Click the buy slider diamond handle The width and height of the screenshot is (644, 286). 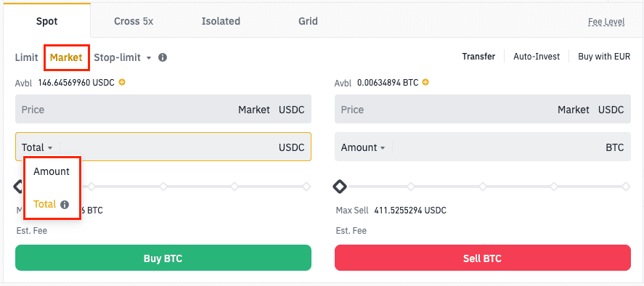[18, 187]
